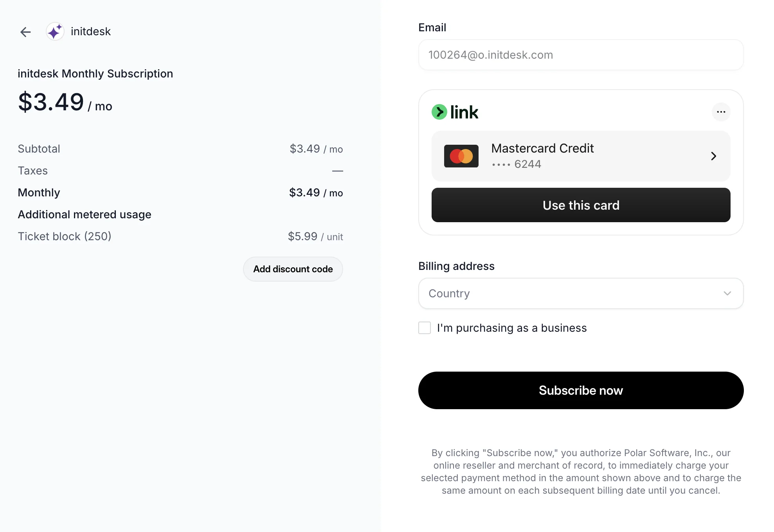774x532 pixels.
Task: Click 'Add discount code'
Action: coord(293,269)
